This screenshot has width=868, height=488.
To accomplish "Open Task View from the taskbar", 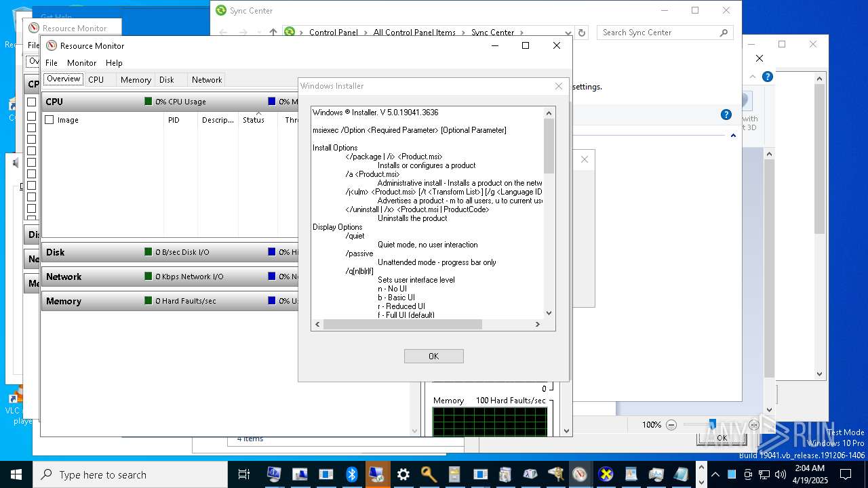I will pyautogui.click(x=244, y=474).
